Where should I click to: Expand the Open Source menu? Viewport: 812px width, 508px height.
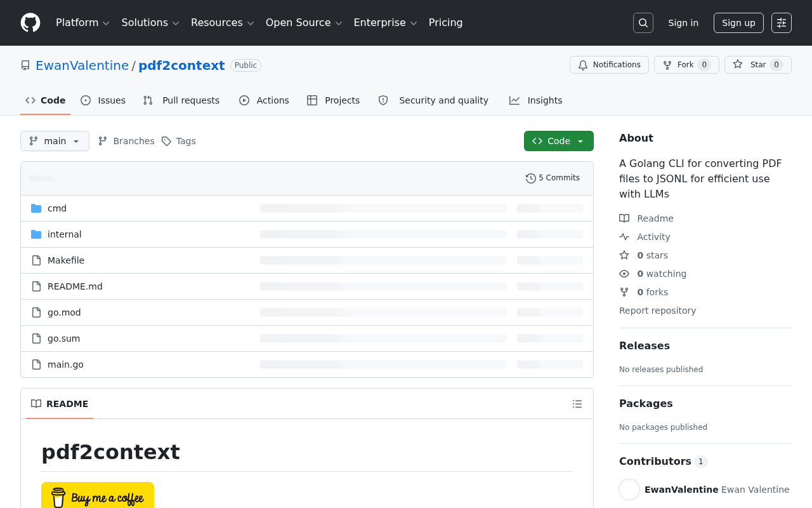tap(304, 23)
